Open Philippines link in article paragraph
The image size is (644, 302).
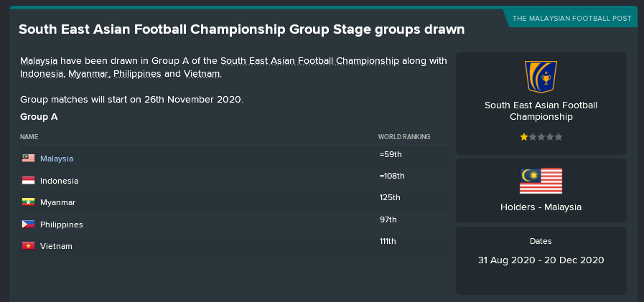(x=137, y=74)
